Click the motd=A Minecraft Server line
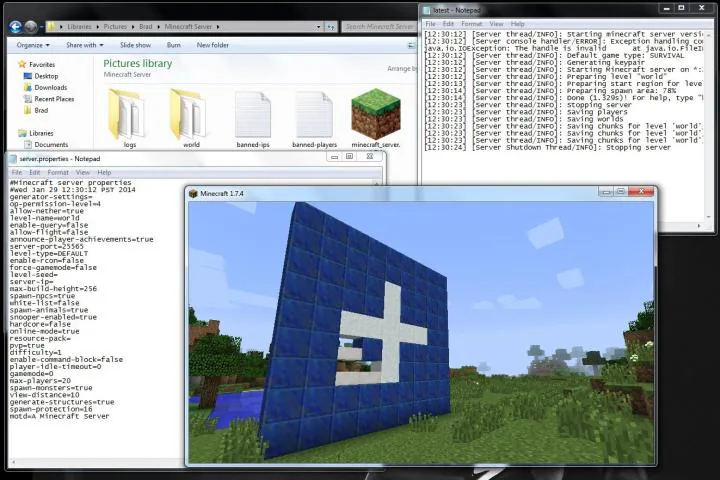This screenshot has height=480, width=720. [x=59, y=416]
